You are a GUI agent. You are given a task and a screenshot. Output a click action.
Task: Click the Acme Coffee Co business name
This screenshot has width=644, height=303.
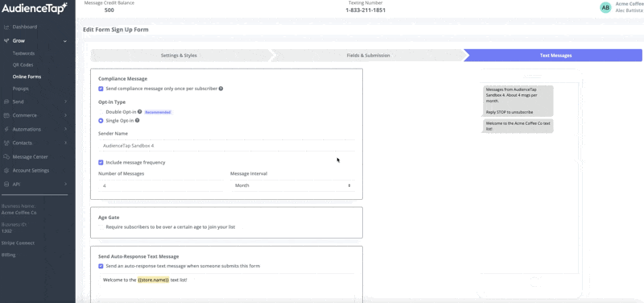(19, 213)
